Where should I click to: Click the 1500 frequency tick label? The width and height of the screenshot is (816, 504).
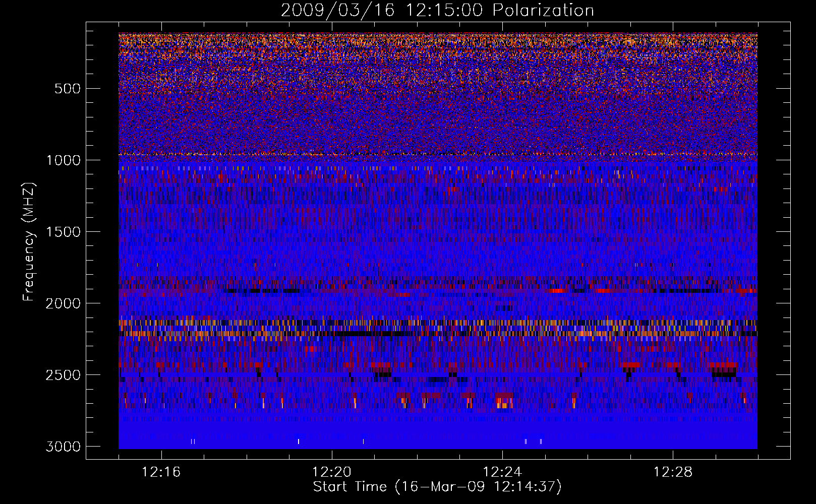63,232
